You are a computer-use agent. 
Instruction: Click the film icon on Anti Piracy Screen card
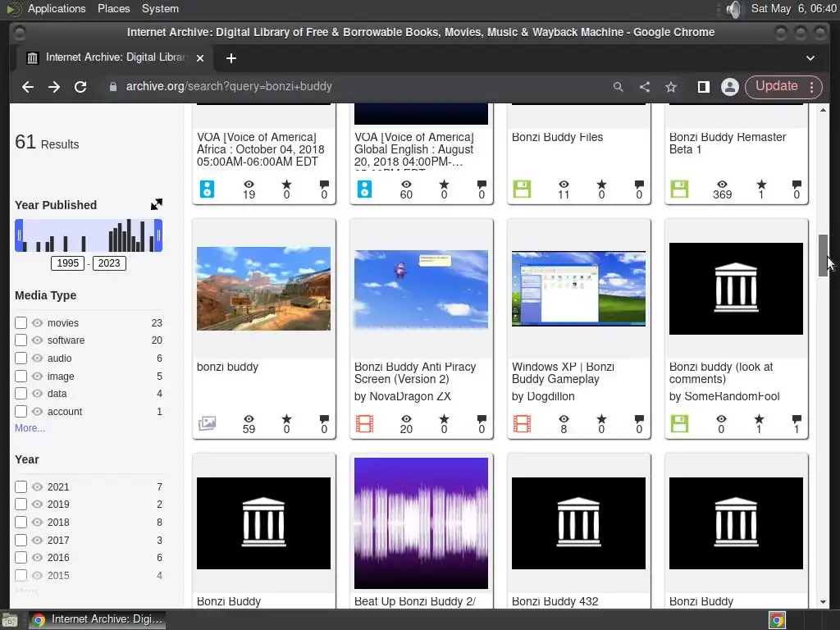pyautogui.click(x=364, y=424)
